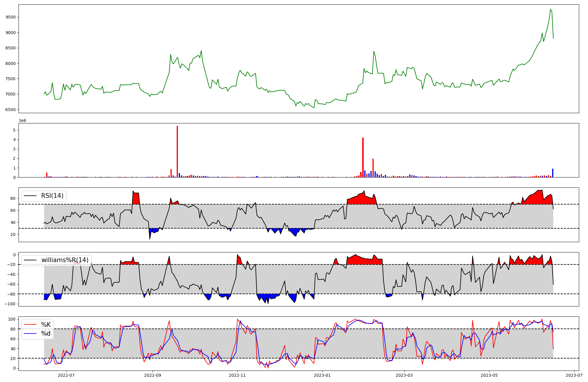This screenshot has width=588, height=382.
Task: Click the 60 tick on RSI axis
Action: (x=13, y=210)
